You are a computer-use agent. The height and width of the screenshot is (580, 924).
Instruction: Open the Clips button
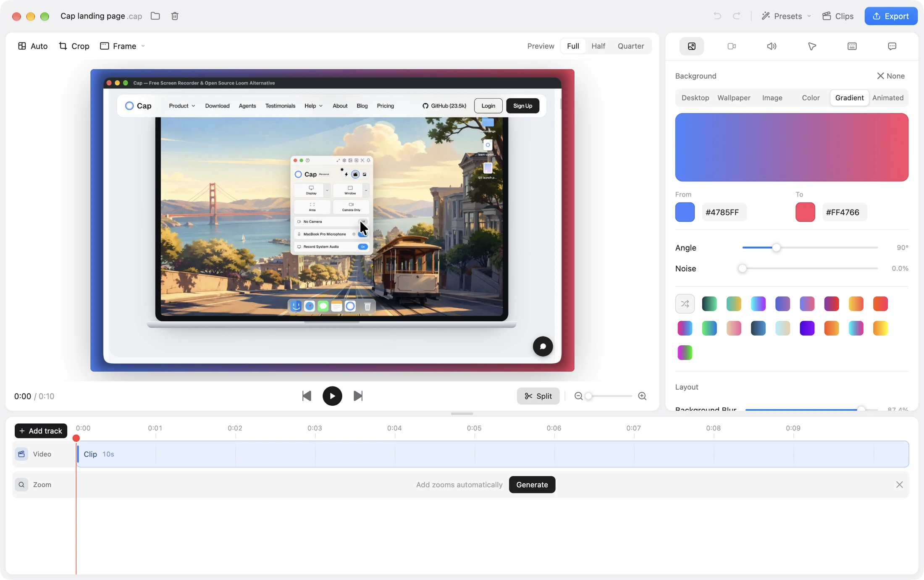coord(838,16)
